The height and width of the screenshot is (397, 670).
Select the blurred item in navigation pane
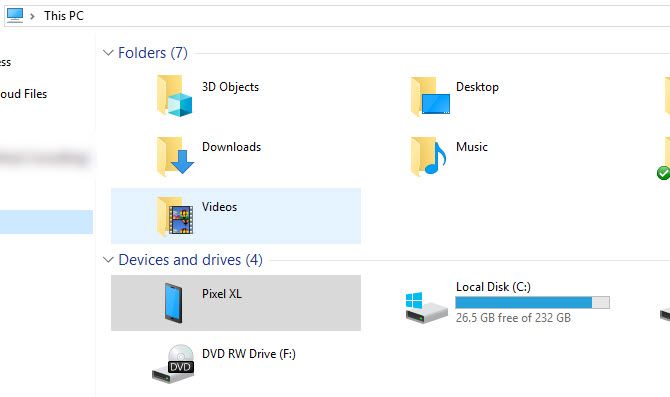click(45, 158)
